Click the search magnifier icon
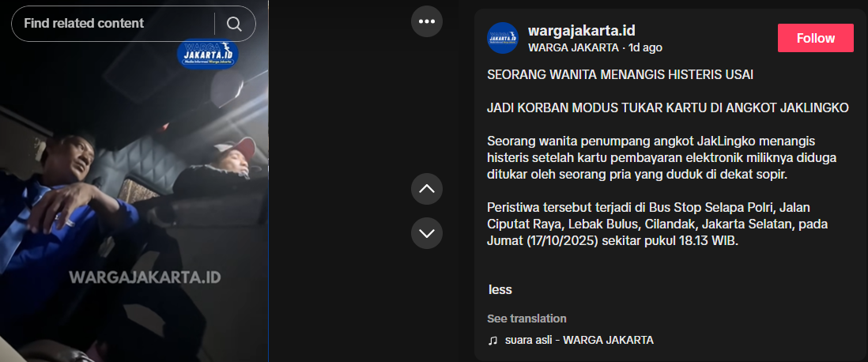This screenshot has width=868, height=362. [x=234, y=24]
